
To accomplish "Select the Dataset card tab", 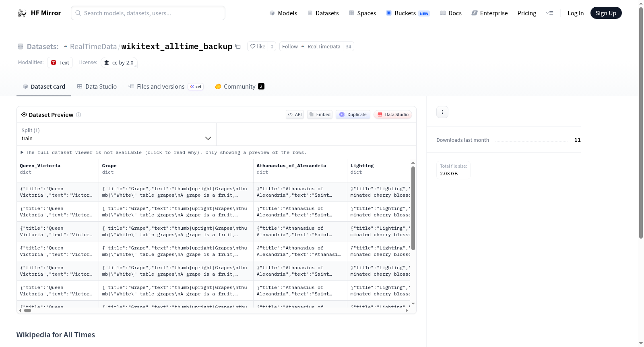I will 44,87.
